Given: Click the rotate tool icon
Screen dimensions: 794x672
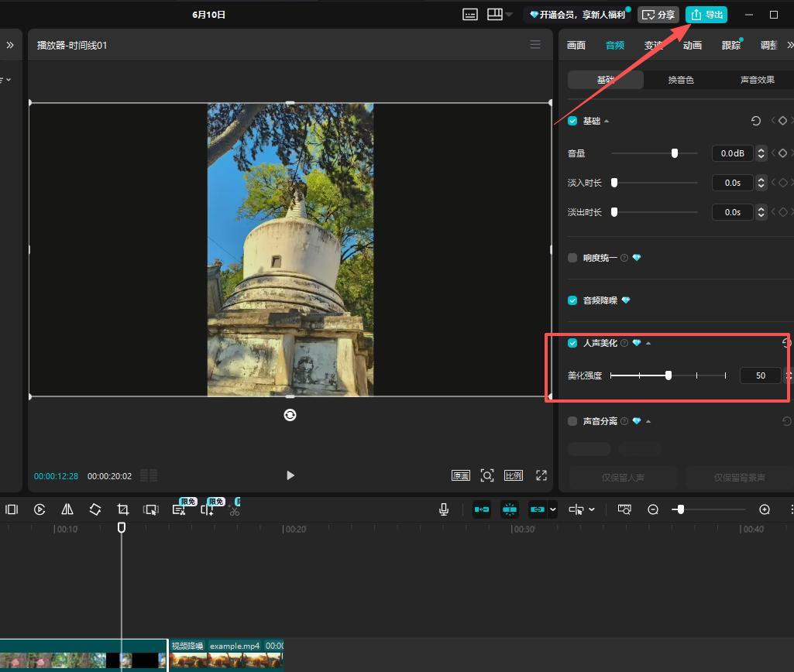Looking at the screenshot, I should pos(95,509).
